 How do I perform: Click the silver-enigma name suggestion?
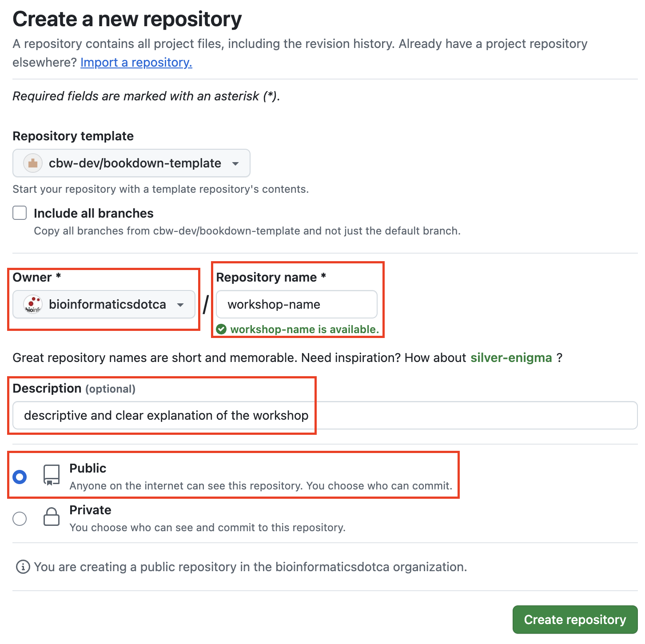click(x=511, y=358)
